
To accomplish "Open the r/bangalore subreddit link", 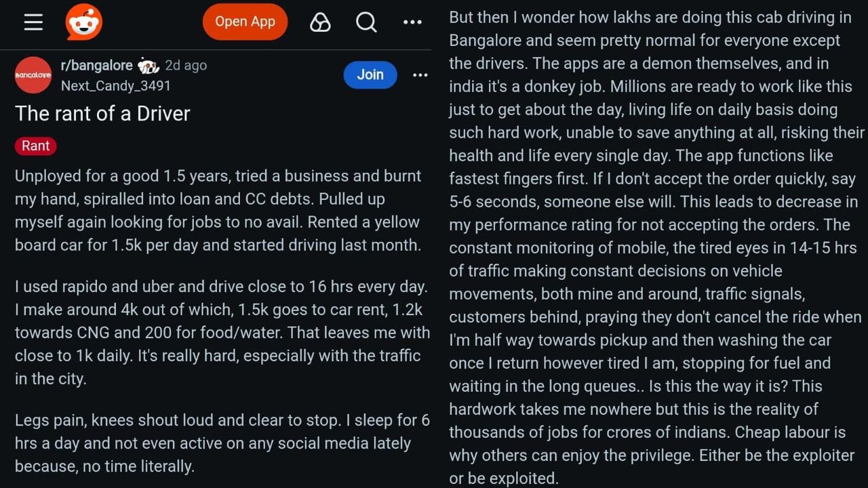I will 97,65.
